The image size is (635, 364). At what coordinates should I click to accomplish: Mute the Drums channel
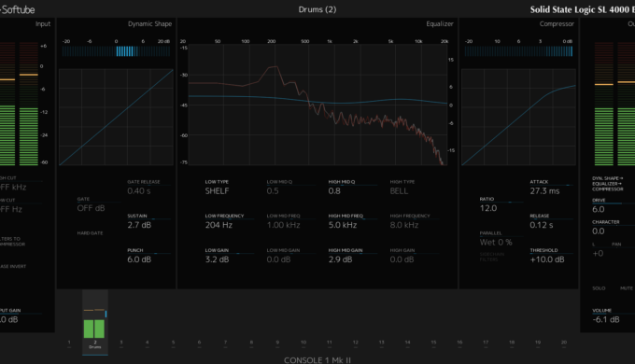pyautogui.click(x=627, y=288)
